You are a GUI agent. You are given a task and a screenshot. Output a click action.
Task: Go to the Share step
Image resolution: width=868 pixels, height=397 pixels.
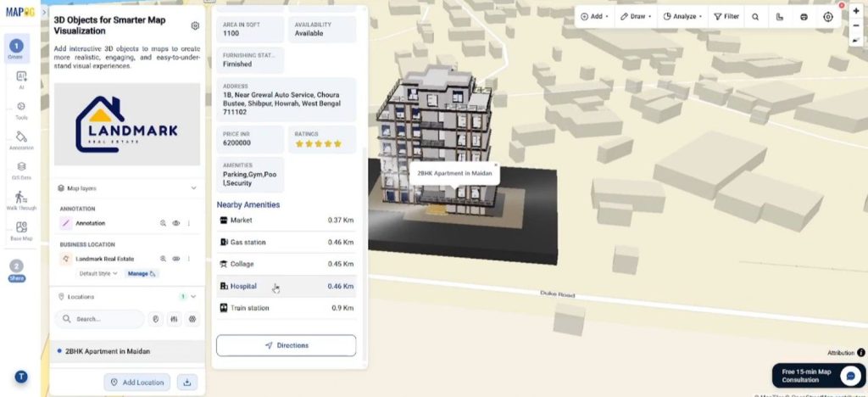(17, 271)
